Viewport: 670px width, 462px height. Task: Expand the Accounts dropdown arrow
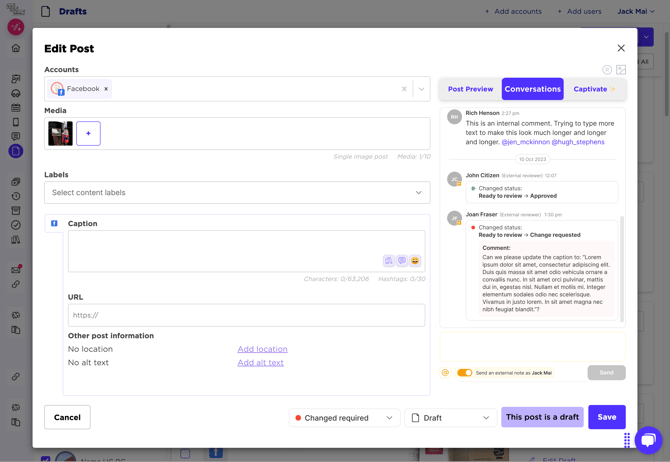[422, 89]
